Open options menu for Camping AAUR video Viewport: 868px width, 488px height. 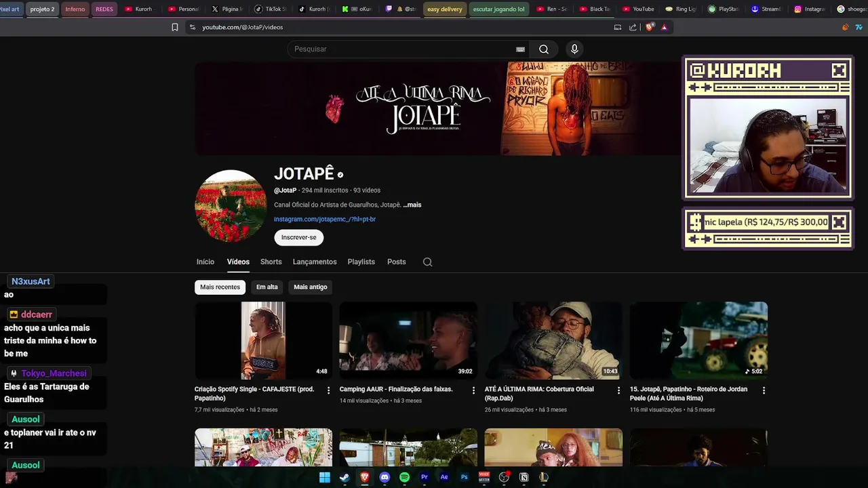pyautogui.click(x=473, y=390)
